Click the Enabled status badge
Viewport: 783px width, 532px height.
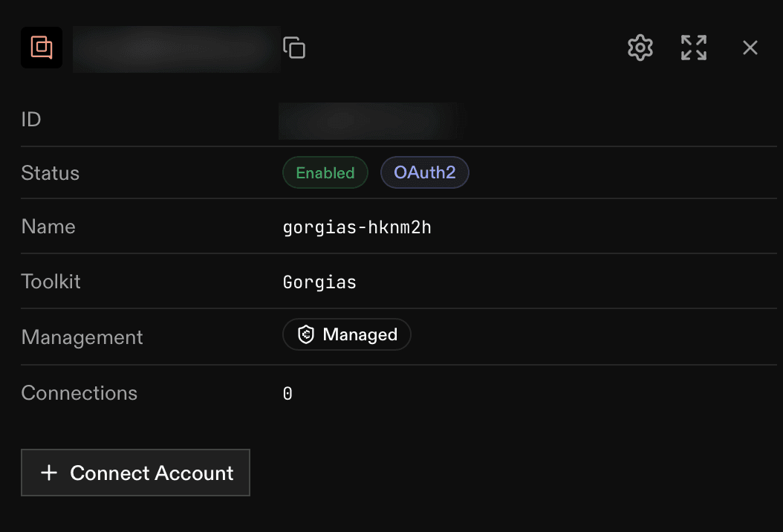click(325, 173)
